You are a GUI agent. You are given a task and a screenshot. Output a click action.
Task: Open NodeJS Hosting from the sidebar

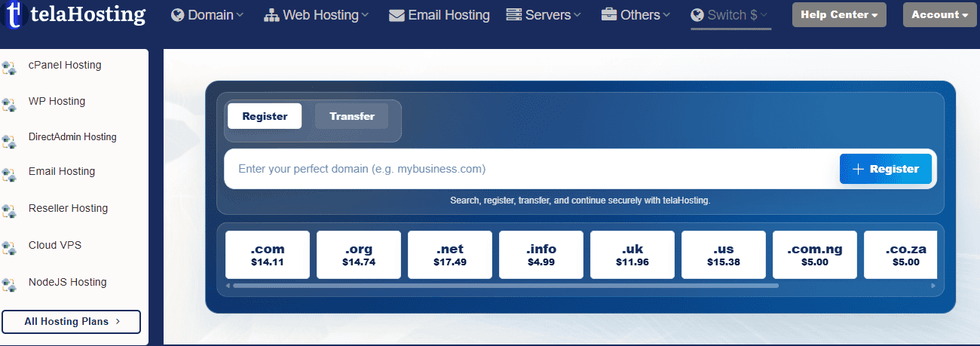tap(67, 282)
